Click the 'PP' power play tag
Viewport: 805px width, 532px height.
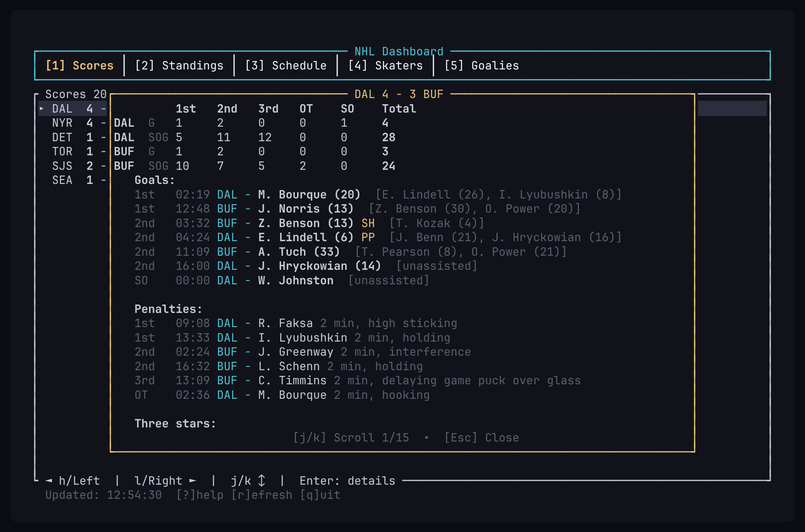point(368,237)
